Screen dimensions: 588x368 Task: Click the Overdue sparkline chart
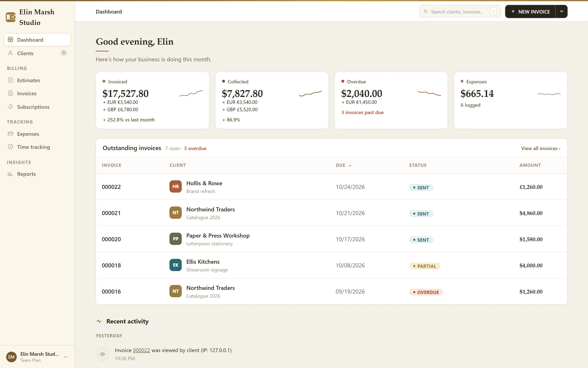pyautogui.click(x=430, y=93)
